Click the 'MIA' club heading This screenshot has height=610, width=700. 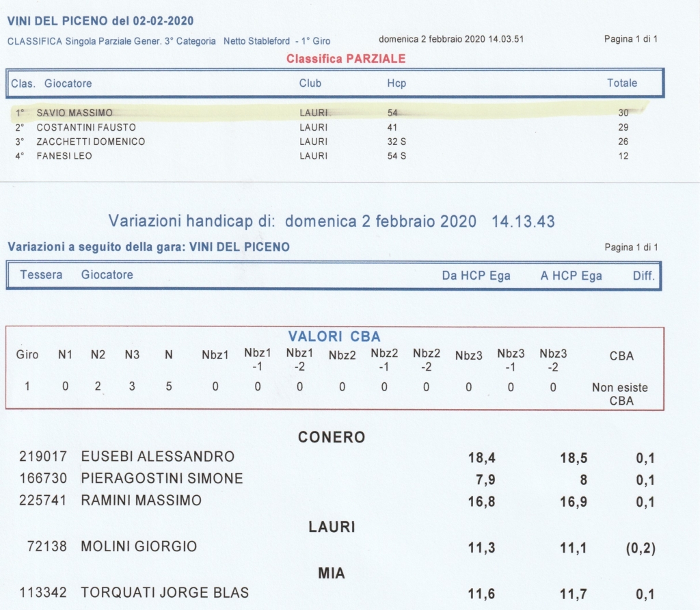pos(332,573)
